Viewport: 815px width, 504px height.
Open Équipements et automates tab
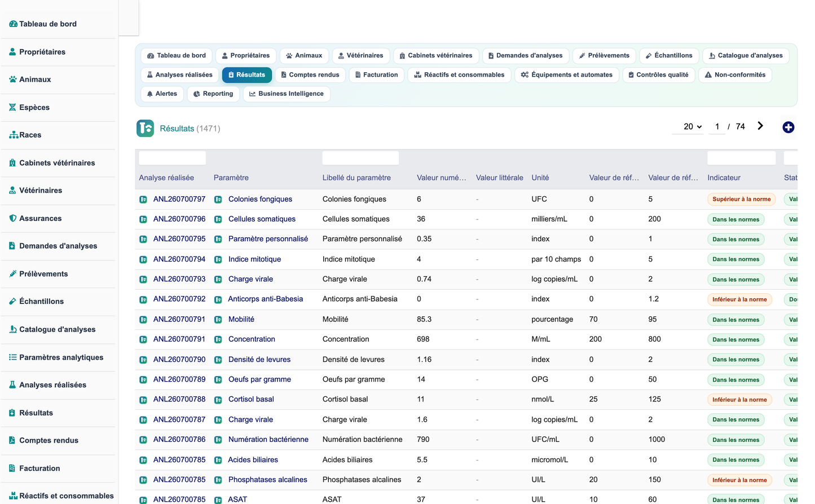(x=567, y=75)
